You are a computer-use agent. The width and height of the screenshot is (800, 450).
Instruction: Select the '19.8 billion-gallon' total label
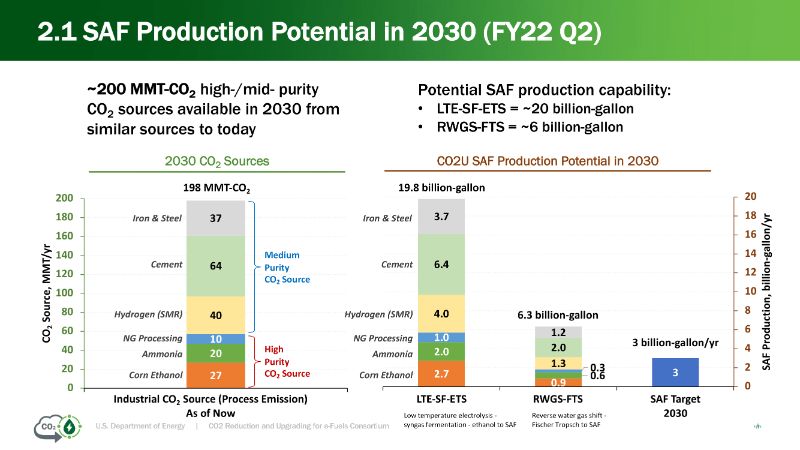pos(442,188)
